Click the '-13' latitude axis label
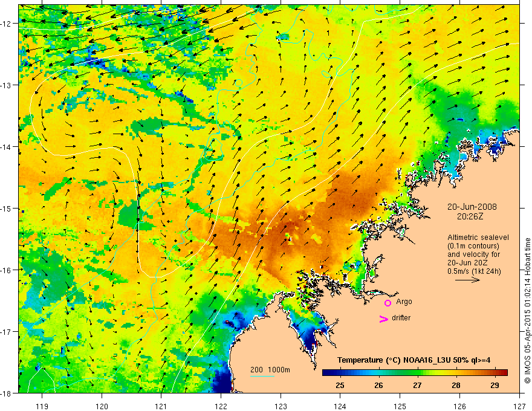 (x=7, y=85)
